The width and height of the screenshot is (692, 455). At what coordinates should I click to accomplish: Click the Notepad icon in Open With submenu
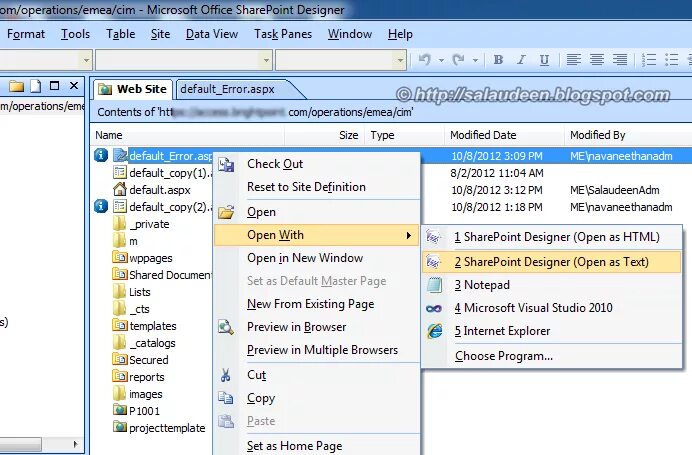point(434,285)
